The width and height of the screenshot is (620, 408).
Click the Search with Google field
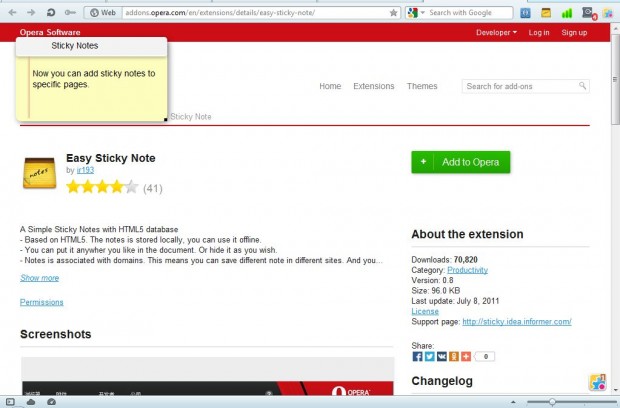point(470,13)
